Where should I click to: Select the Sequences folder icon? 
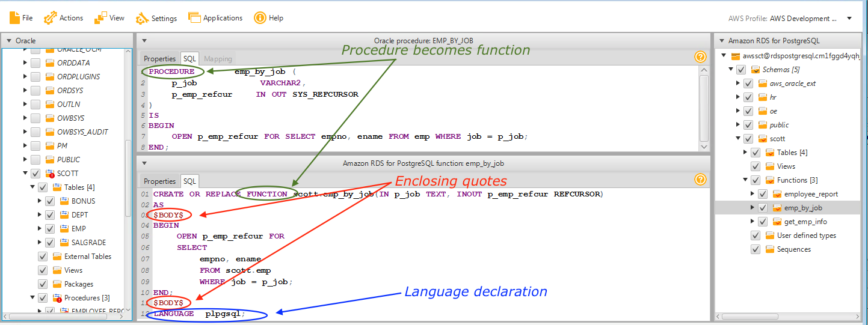[770, 249]
